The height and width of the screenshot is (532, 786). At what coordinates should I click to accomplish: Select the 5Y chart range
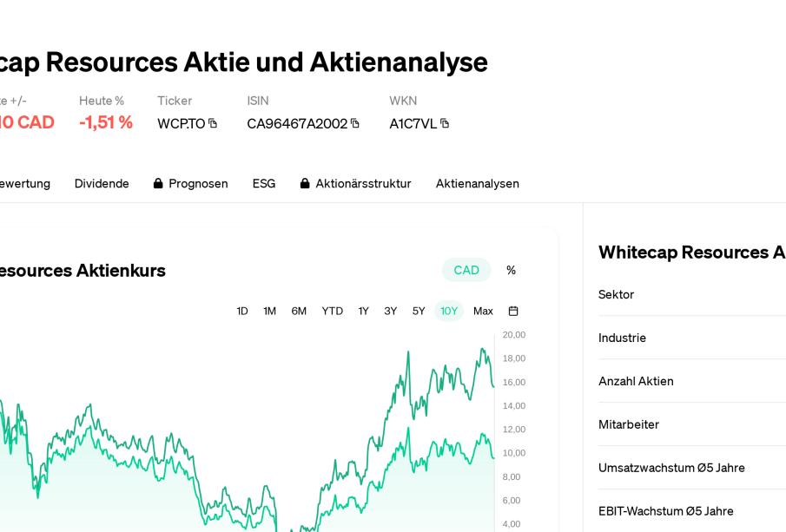coord(419,311)
